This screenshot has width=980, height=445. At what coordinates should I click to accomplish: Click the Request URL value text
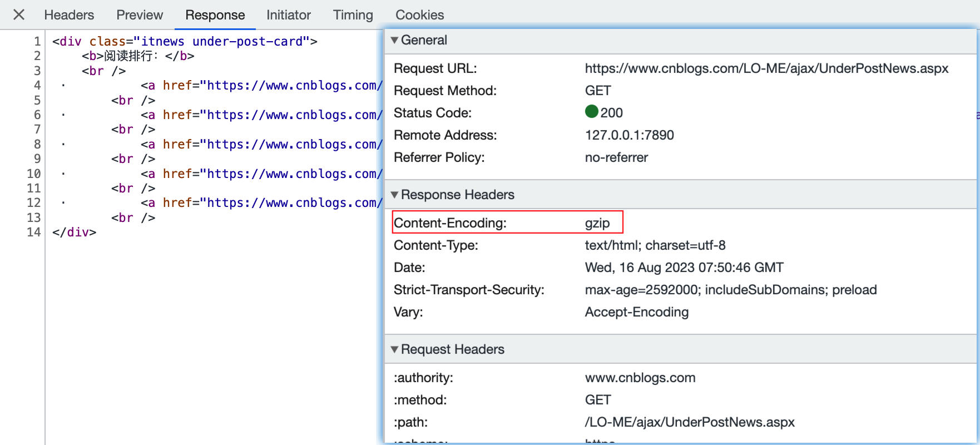tap(766, 68)
